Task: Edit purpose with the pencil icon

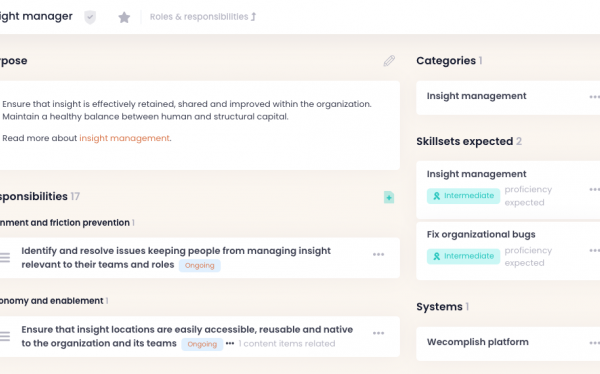Action: click(x=389, y=61)
